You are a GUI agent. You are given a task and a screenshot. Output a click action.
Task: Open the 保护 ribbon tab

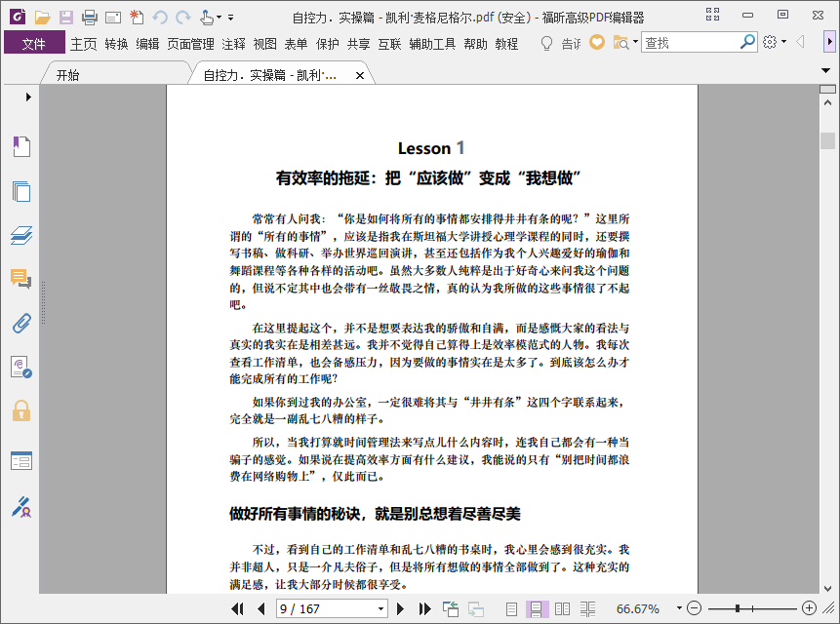tap(328, 44)
